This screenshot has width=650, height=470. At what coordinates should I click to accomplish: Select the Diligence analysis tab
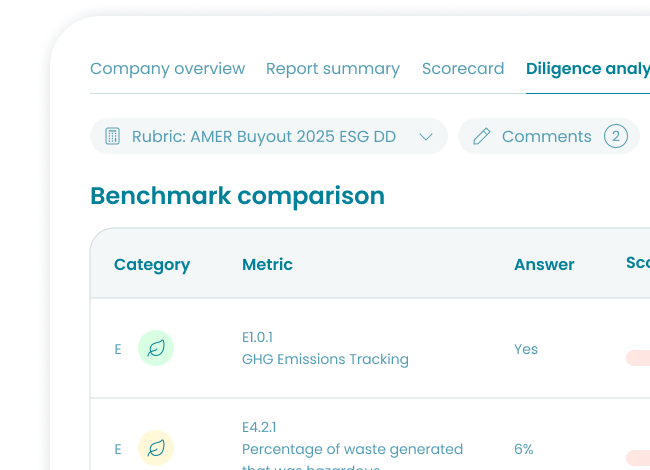(x=588, y=69)
